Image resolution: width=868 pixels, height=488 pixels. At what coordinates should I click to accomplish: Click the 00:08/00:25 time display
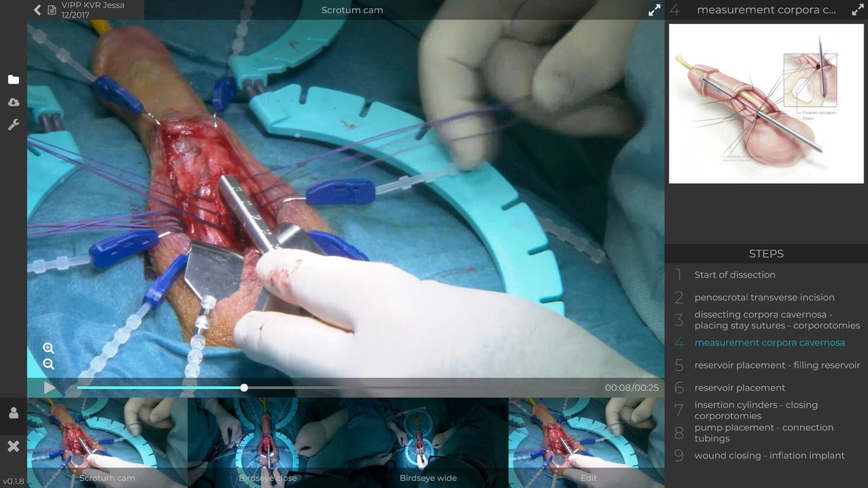tap(631, 388)
